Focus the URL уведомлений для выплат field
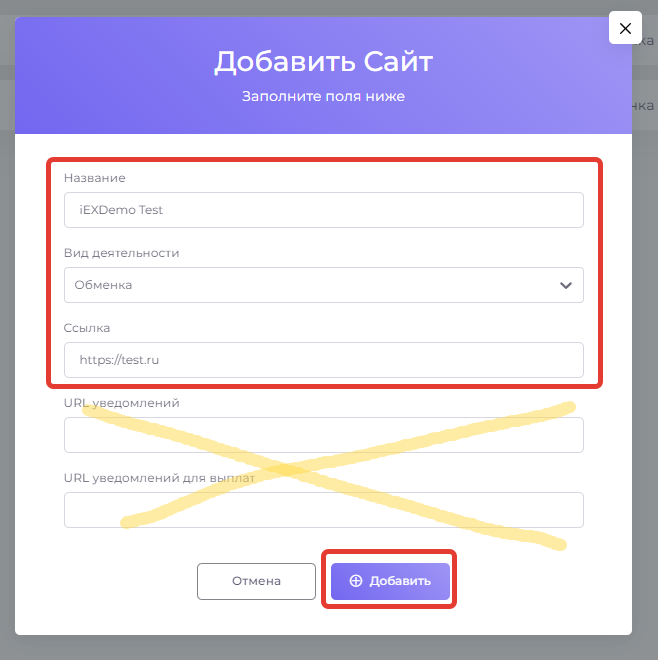This screenshot has height=660, width=658. pos(323,510)
